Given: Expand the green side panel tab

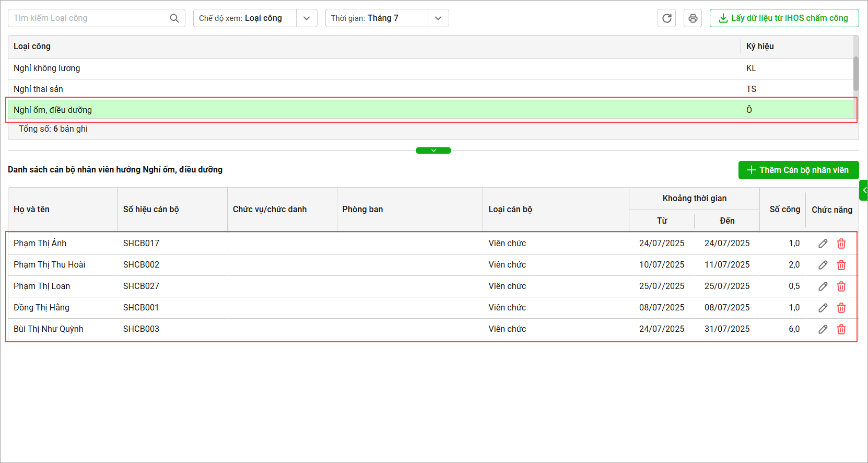Looking at the screenshot, I should pyautogui.click(x=864, y=190).
